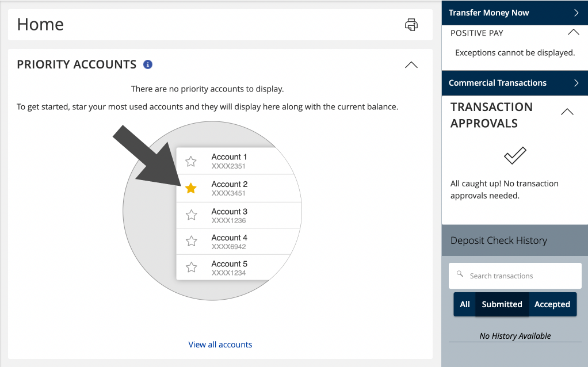Click the gold star beside Account 2

(x=191, y=188)
